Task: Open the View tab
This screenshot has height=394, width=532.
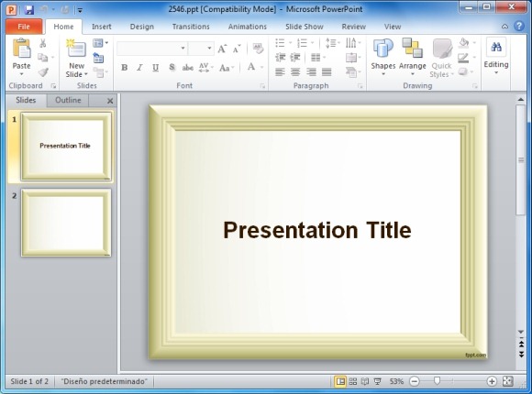Action: click(393, 27)
